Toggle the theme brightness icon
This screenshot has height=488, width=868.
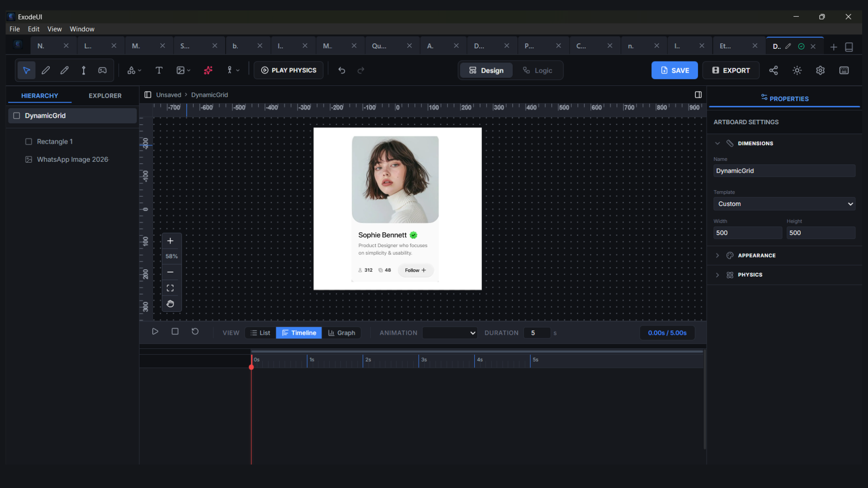(797, 70)
